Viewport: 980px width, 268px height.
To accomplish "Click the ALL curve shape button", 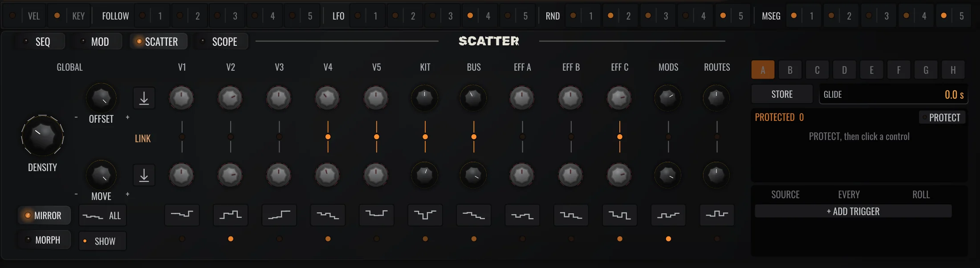I will coord(102,216).
